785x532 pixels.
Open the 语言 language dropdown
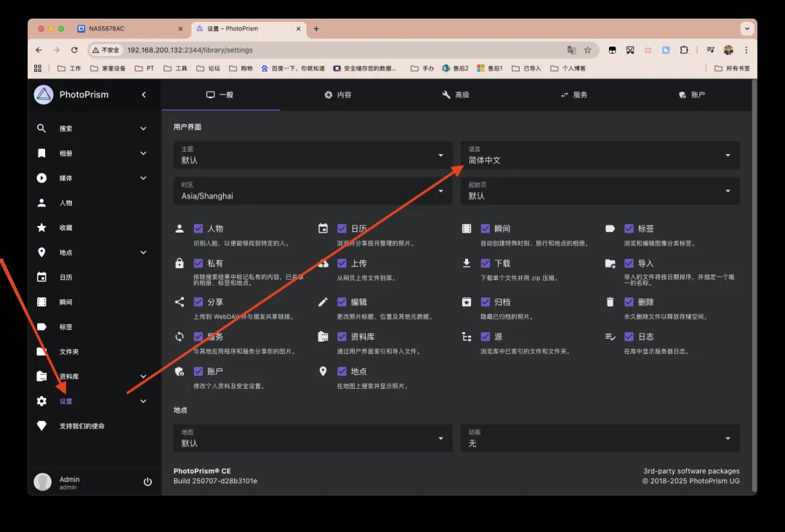pos(600,155)
